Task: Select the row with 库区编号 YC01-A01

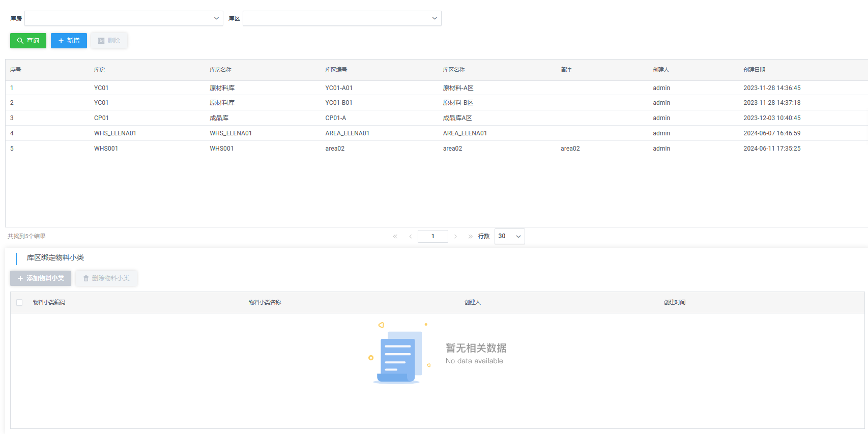Action: click(x=339, y=88)
